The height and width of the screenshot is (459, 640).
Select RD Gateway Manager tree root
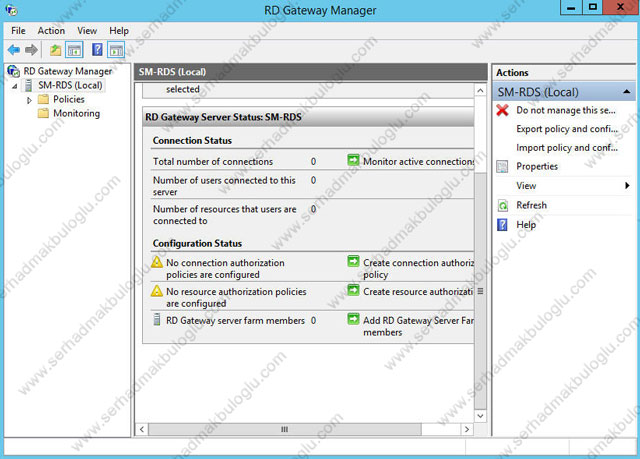[67, 71]
